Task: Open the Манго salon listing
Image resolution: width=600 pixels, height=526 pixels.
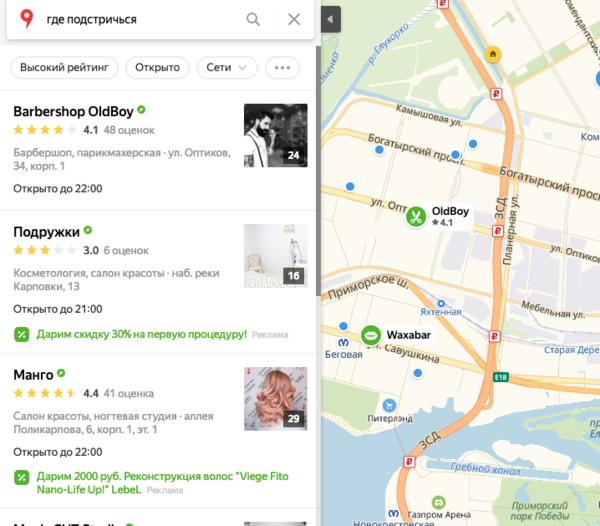Action: [33, 375]
